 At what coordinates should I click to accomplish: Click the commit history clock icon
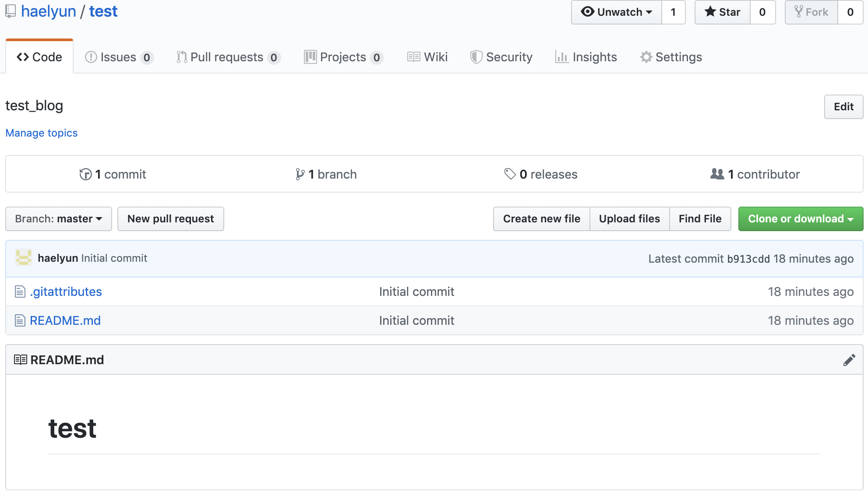[x=85, y=174]
